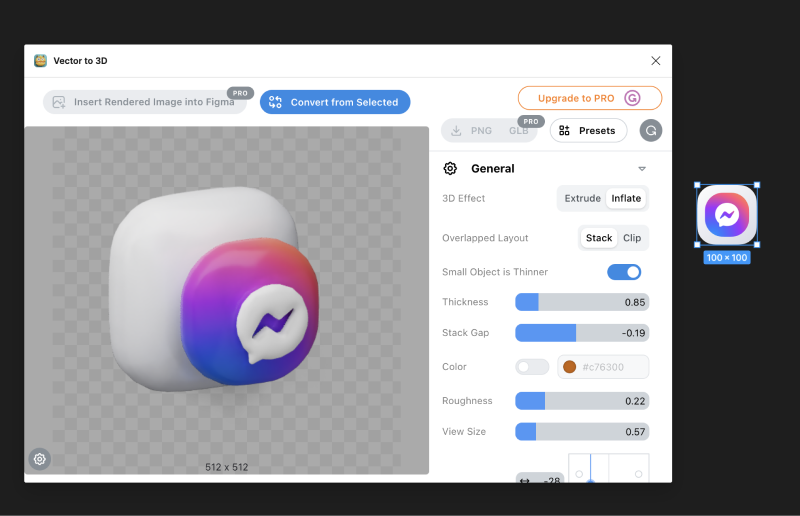Click the Insert Rendered Image into Figma button
Viewport: 800px width, 516px height.
[x=144, y=102]
